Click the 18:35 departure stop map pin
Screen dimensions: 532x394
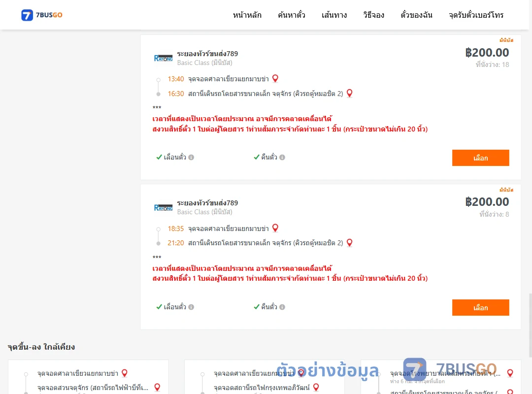point(275,228)
